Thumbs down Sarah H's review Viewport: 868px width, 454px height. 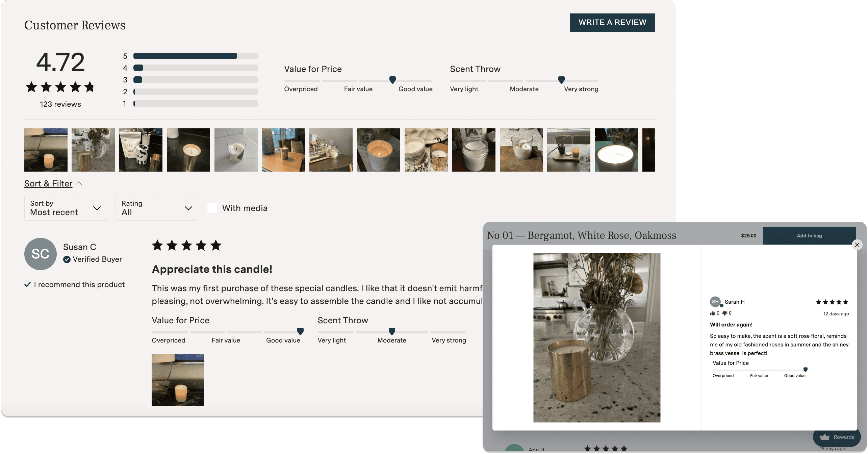click(x=724, y=313)
